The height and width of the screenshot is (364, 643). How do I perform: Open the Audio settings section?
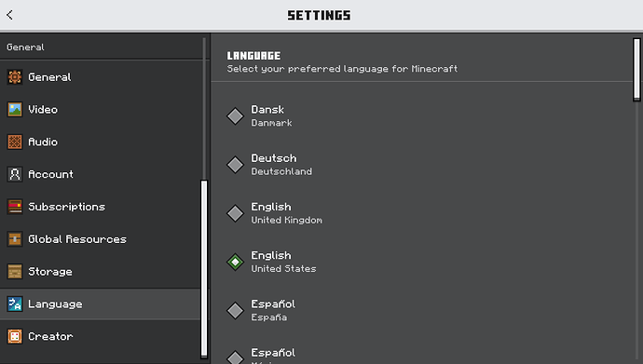coord(100,142)
